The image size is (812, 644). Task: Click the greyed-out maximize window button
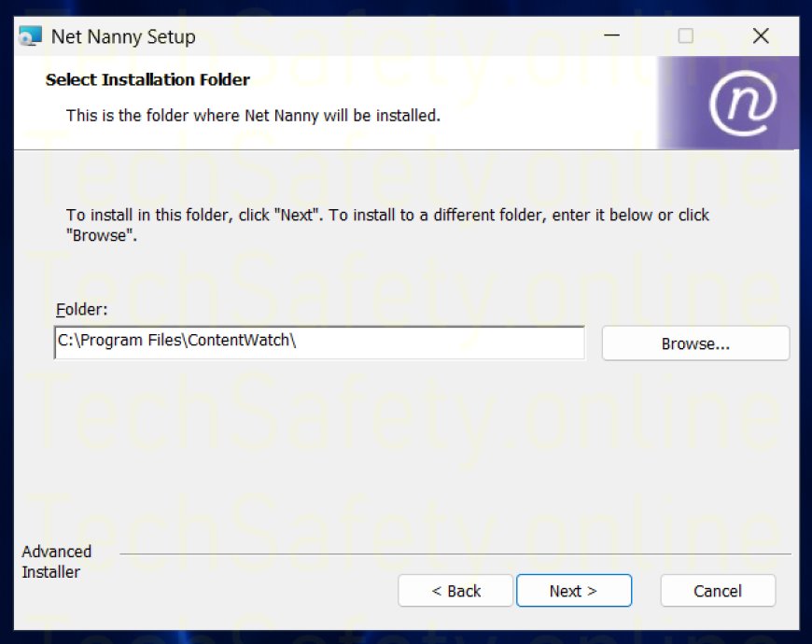click(685, 36)
